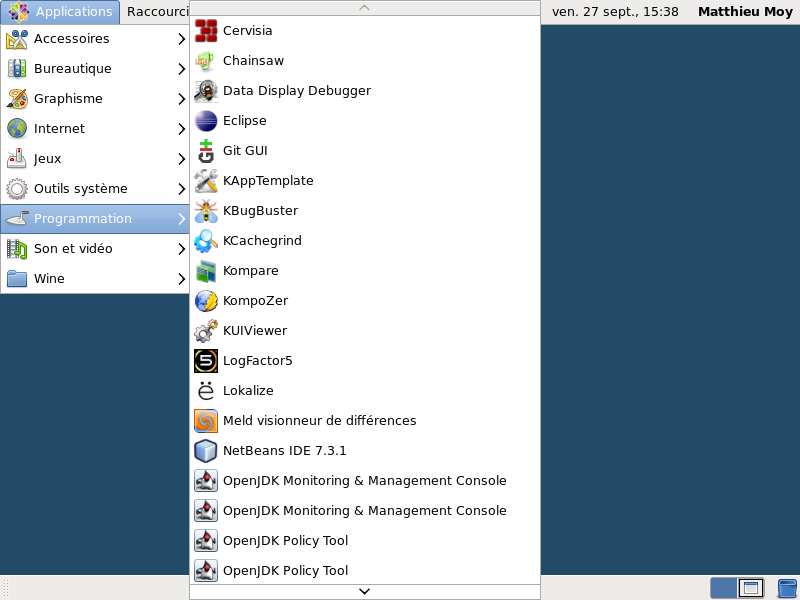Open the Applications menu

pos(60,12)
